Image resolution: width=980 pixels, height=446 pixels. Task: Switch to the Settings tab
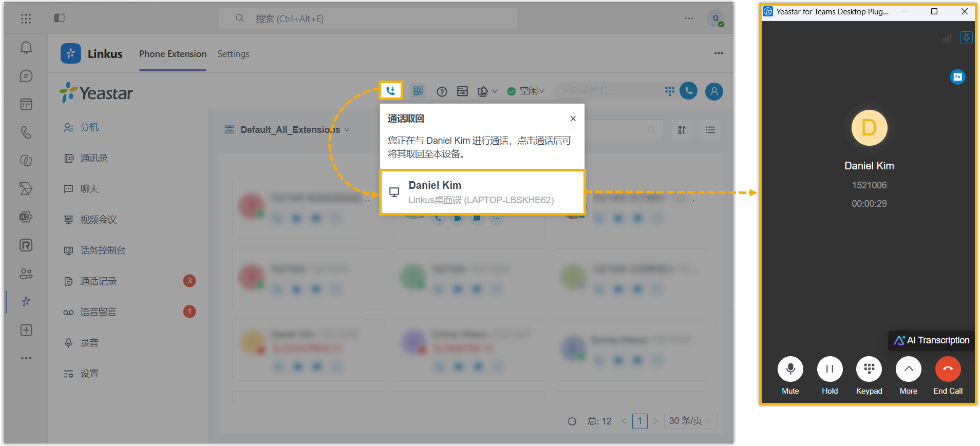233,54
